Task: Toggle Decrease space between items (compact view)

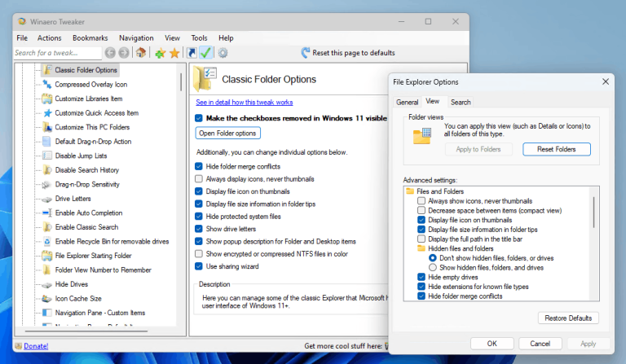Action: (x=421, y=210)
